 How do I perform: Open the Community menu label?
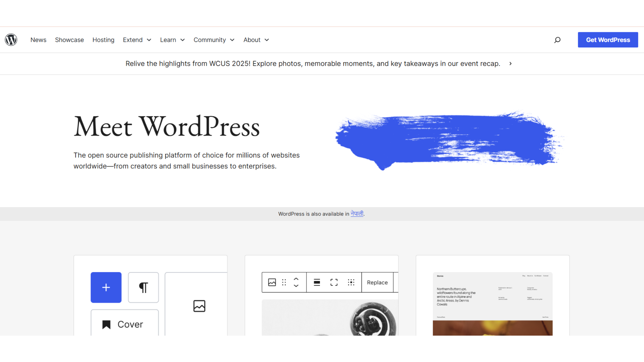[210, 40]
